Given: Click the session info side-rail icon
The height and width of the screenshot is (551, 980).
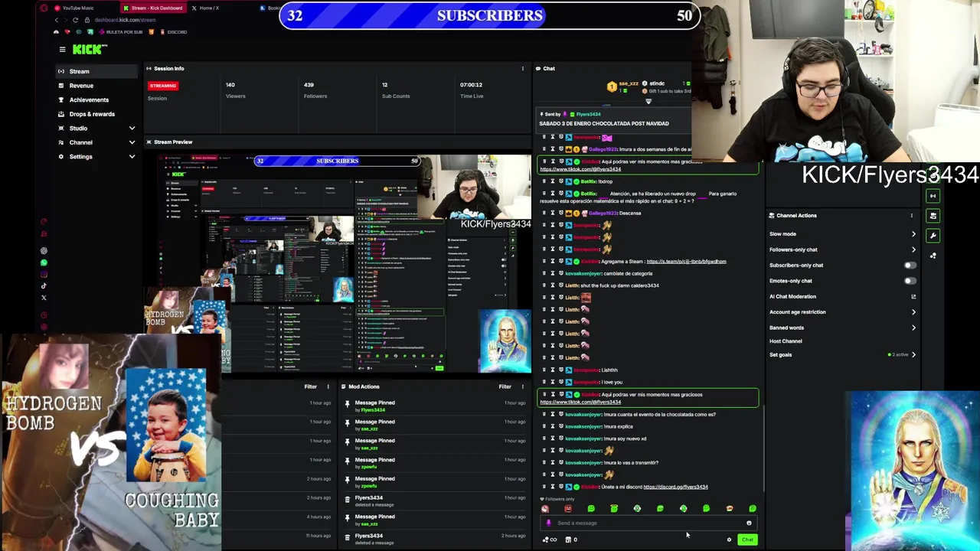Looking at the screenshot, I should pos(933,197).
